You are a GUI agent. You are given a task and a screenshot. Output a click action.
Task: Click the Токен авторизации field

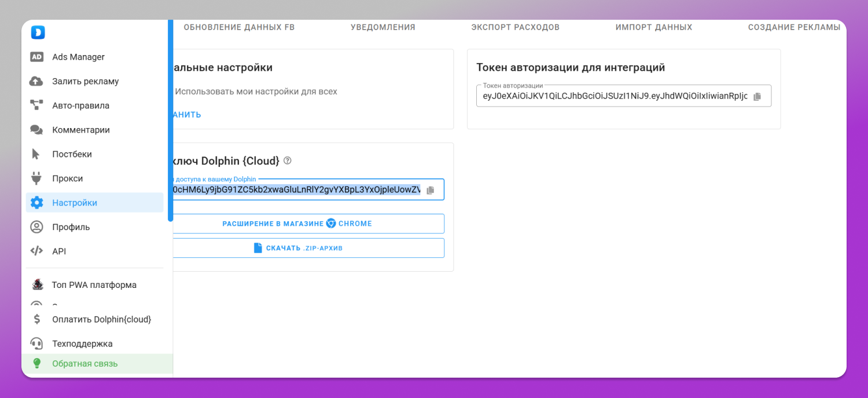click(x=624, y=96)
